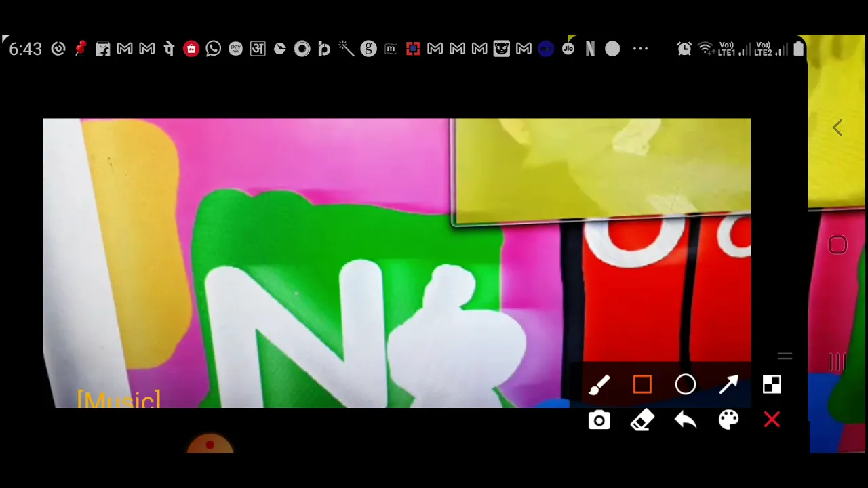Tap the Android home rounded-square button

[x=837, y=245]
